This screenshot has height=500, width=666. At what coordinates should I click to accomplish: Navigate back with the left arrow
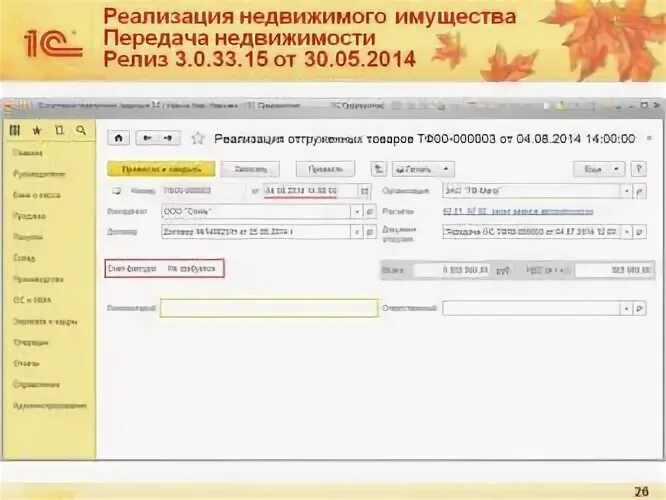[x=147, y=138]
